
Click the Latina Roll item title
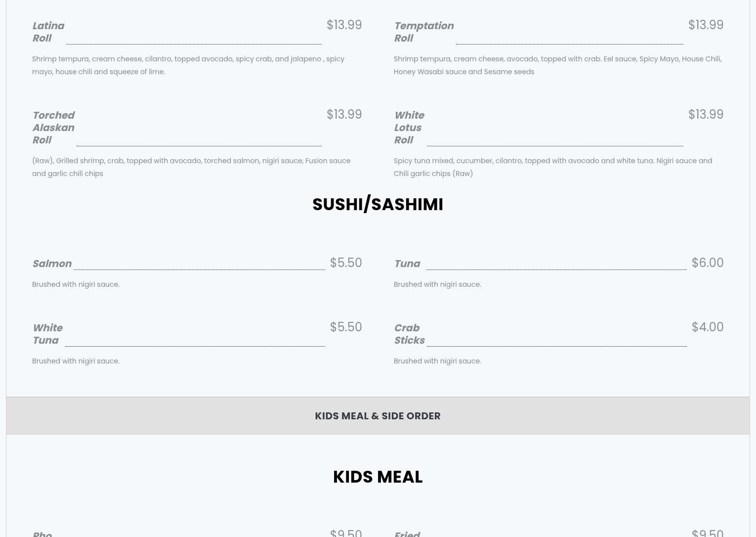[x=48, y=32]
